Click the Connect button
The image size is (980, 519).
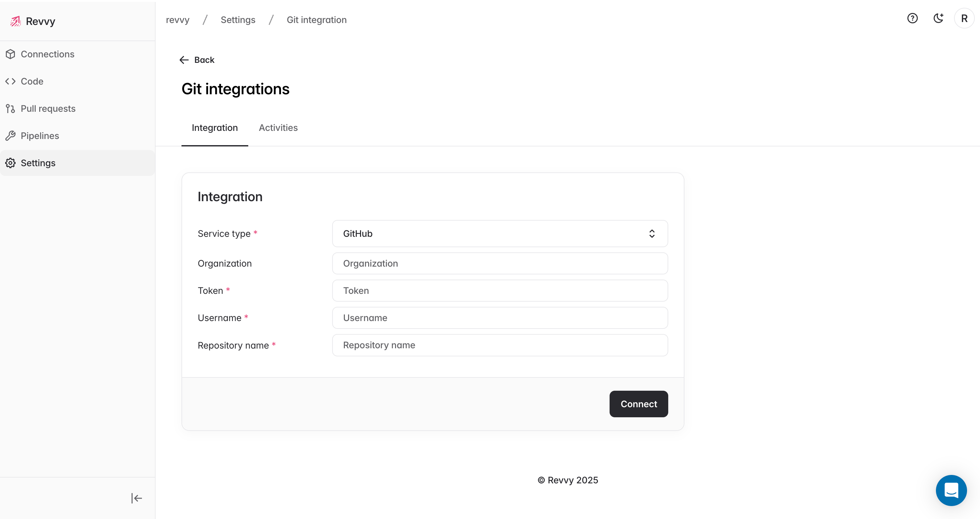tap(638, 404)
